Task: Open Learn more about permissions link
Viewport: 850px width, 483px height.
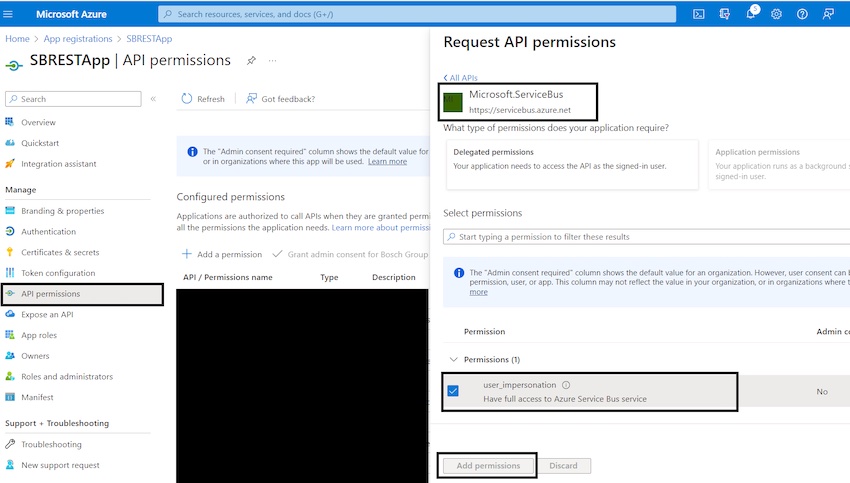Action: click(x=381, y=228)
